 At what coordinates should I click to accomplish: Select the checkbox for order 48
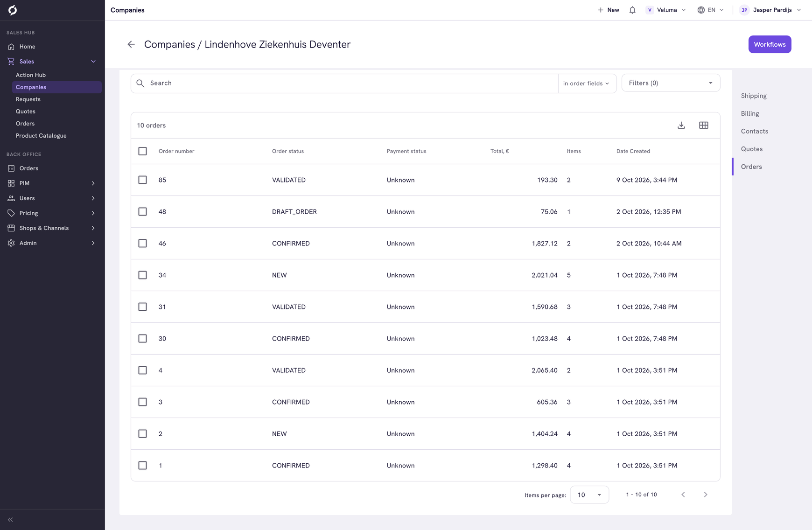143,212
